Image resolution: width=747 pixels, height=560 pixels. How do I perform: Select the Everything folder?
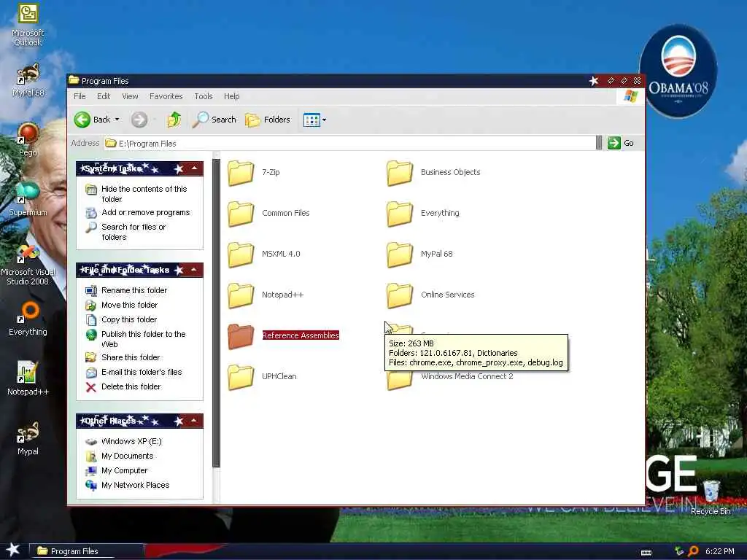[x=423, y=214]
